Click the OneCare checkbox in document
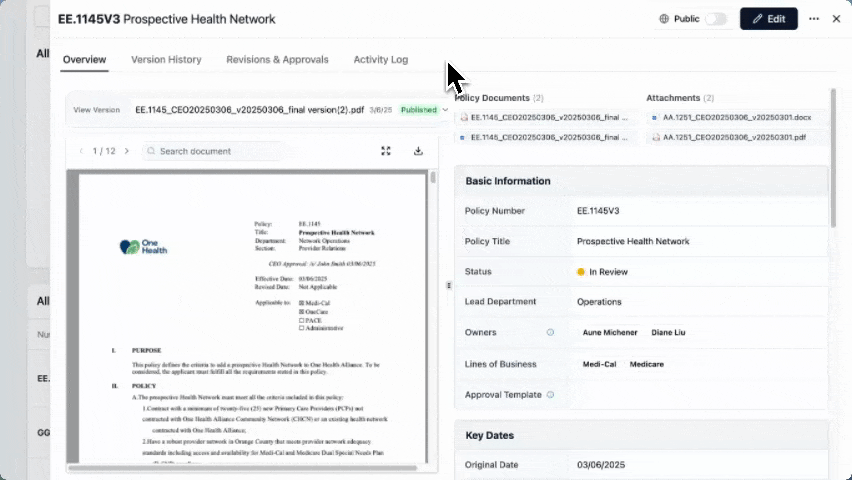Viewport: 852px width, 480px height. (302, 312)
